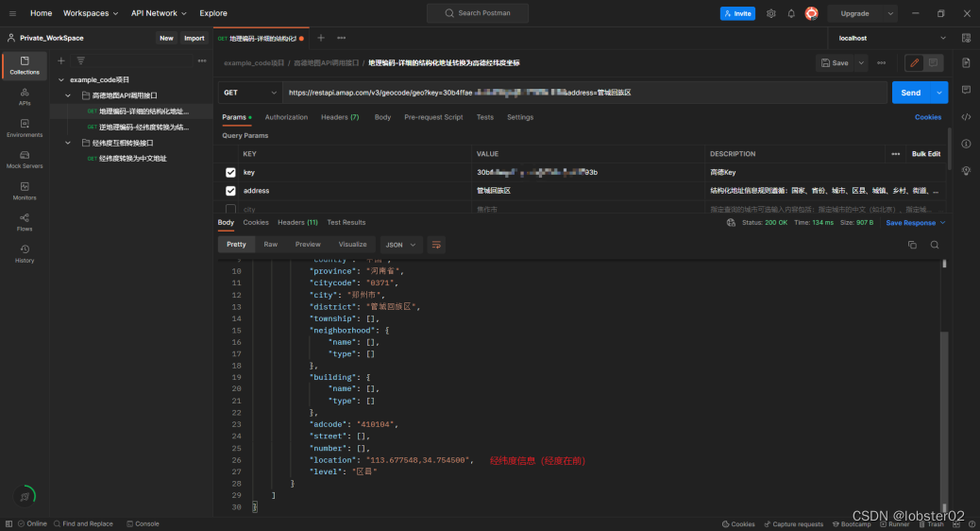Collapse the 高德地图API调用接口 folder
The image size is (980, 531).
pyautogui.click(x=68, y=95)
